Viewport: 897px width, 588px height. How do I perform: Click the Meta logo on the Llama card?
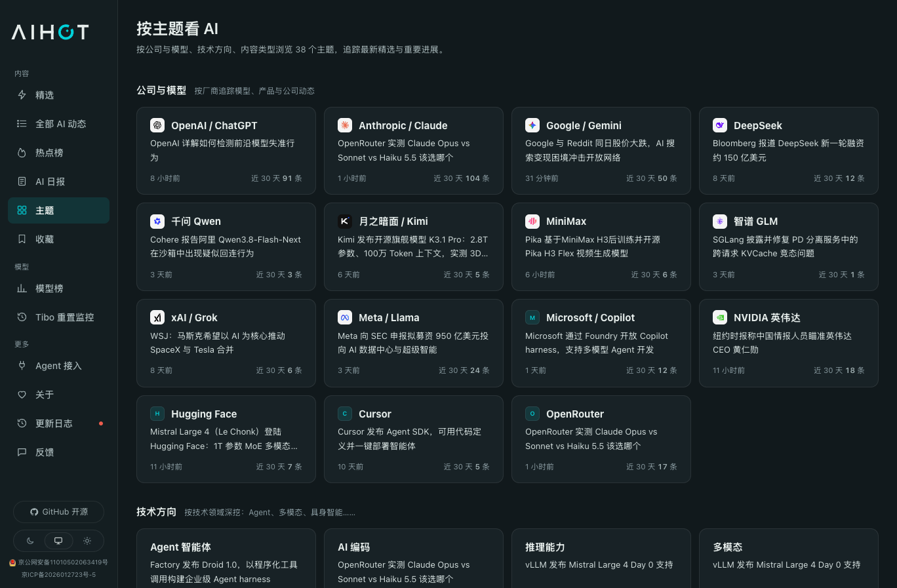pos(345,318)
